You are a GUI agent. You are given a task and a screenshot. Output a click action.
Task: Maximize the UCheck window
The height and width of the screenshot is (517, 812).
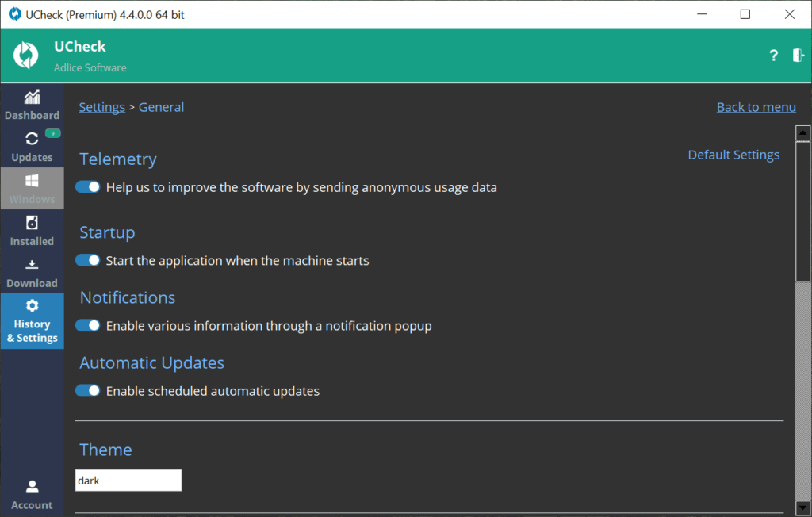(x=745, y=14)
